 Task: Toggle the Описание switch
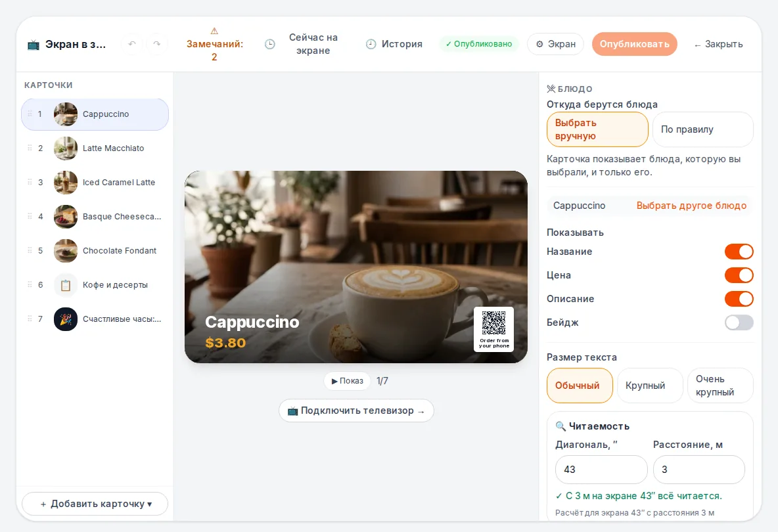pos(739,299)
